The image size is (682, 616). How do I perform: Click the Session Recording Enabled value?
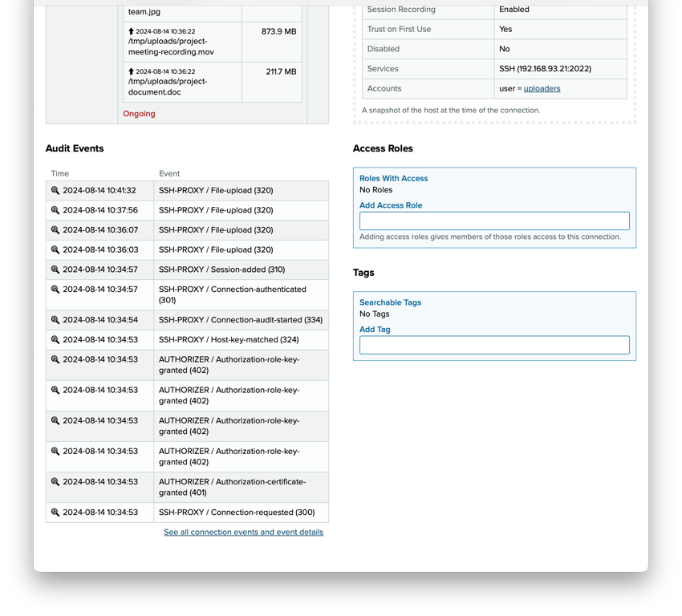[x=514, y=10]
